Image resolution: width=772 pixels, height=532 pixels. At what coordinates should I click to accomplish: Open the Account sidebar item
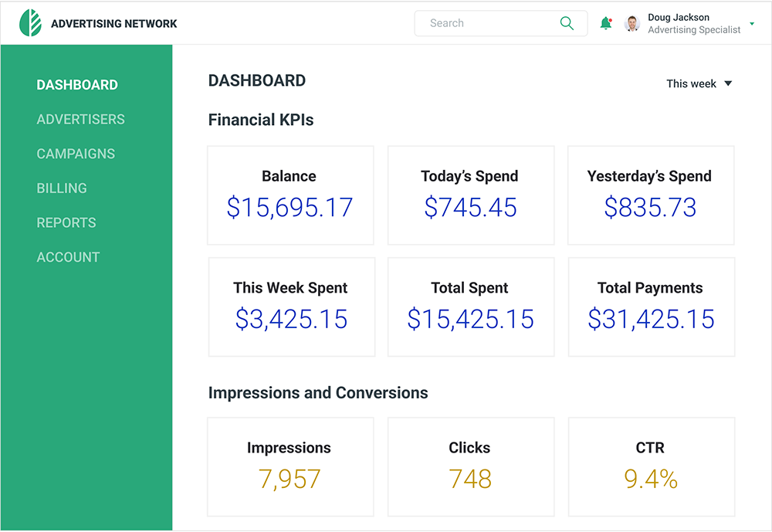click(x=68, y=257)
